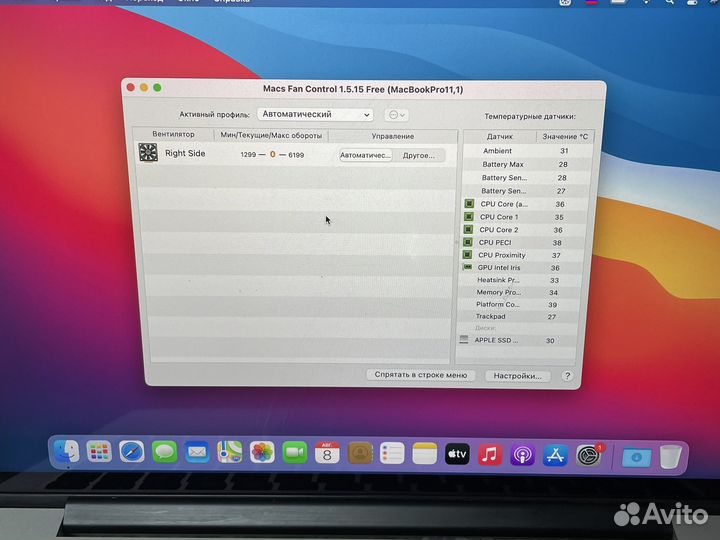Open Messages in the Dock
Screen dimensions: 720x540
click(164, 452)
